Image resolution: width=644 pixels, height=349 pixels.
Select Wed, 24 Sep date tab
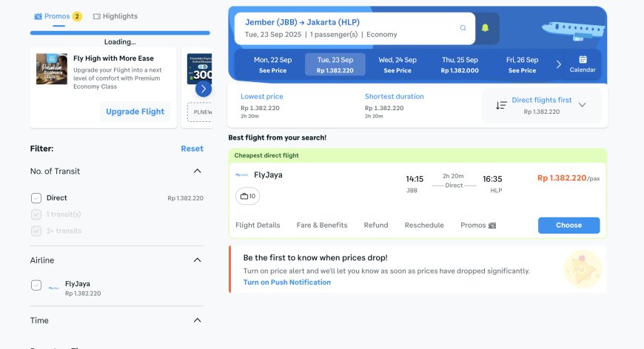click(x=398, y=65)
